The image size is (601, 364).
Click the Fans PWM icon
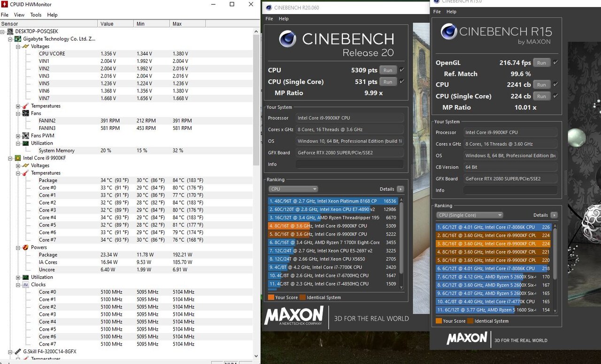tap(26, 136)
